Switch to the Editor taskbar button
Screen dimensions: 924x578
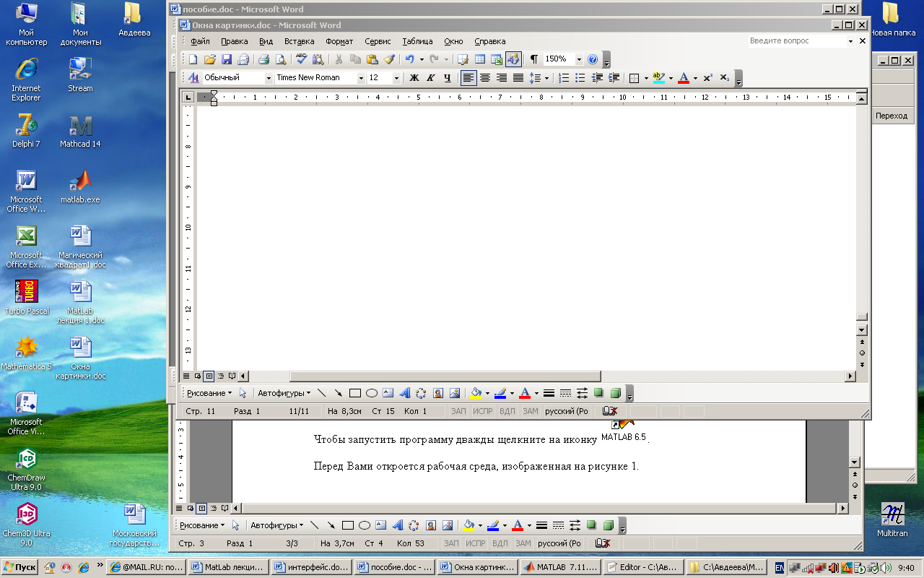click(642, 567)
